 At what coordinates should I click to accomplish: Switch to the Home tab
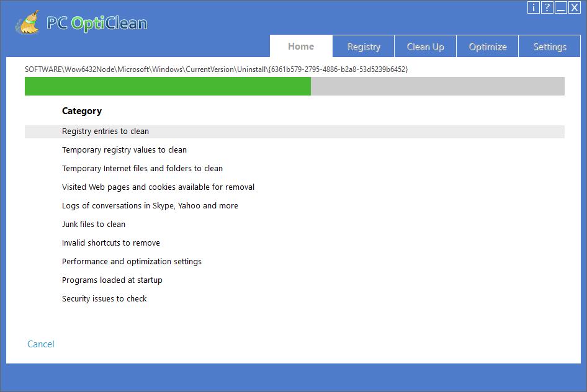pyautogui.click(x=301, y=47)
